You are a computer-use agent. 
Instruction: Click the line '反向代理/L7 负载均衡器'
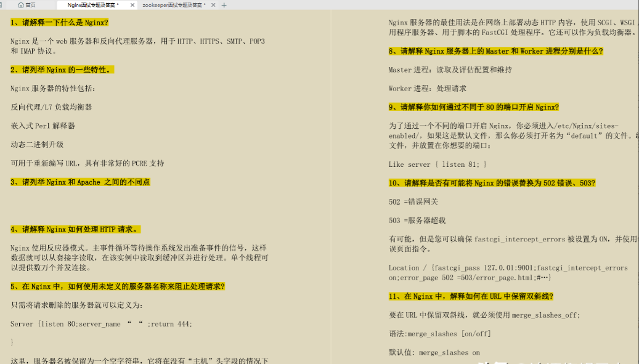[x=51, y=107]
